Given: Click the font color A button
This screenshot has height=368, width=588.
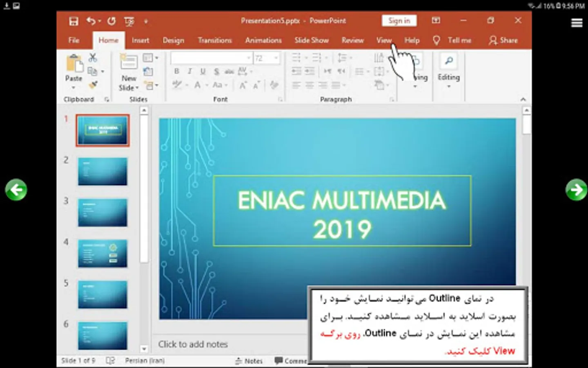Looking at the screenshot, I should pos(197,85).
